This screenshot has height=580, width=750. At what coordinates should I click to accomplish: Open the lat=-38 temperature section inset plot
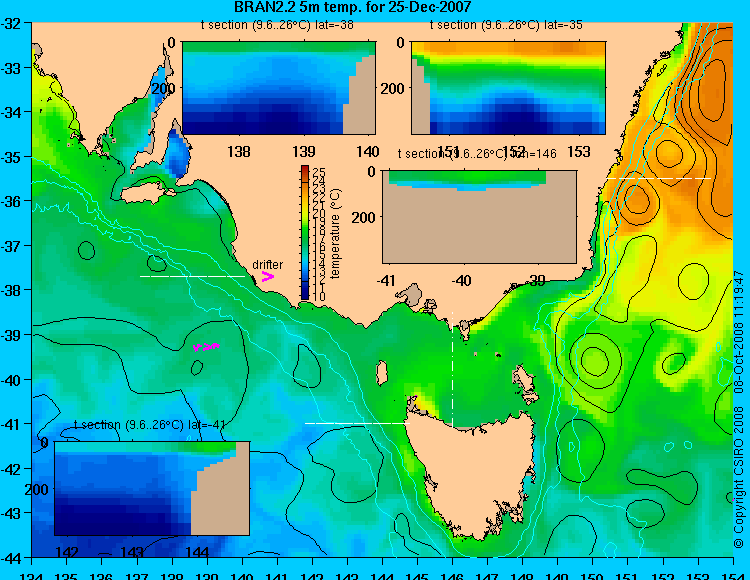coord(279,88)
